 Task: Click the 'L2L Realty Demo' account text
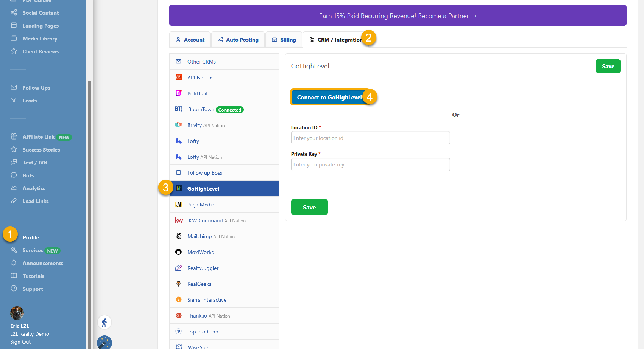pos(30,334)
